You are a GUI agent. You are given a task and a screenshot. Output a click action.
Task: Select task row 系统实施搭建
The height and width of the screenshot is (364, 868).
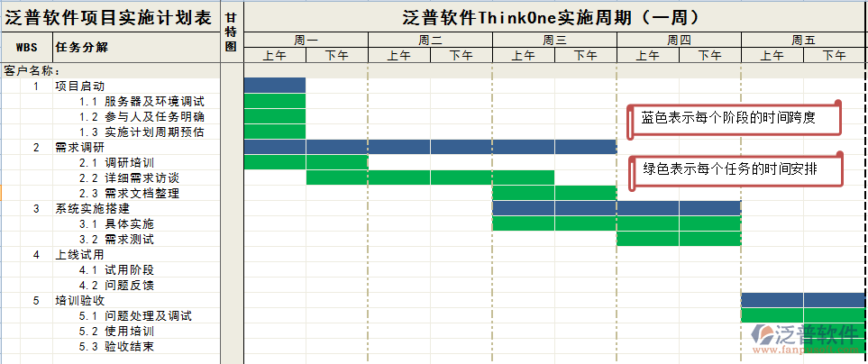pyautogui.click(x=93, y=208)
